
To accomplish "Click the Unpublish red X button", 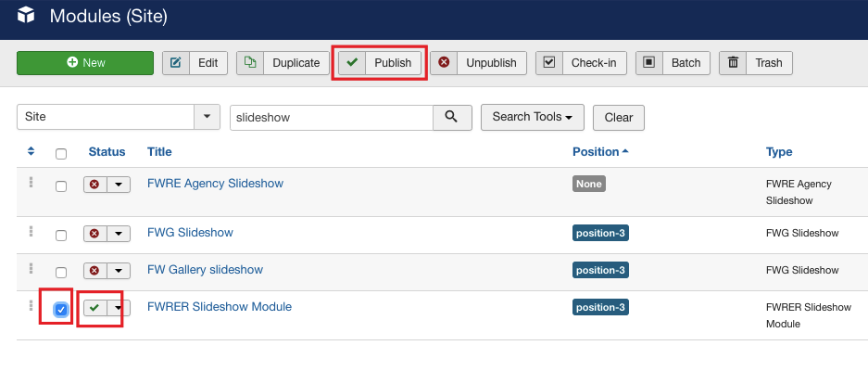I will (x=444, y=63).
